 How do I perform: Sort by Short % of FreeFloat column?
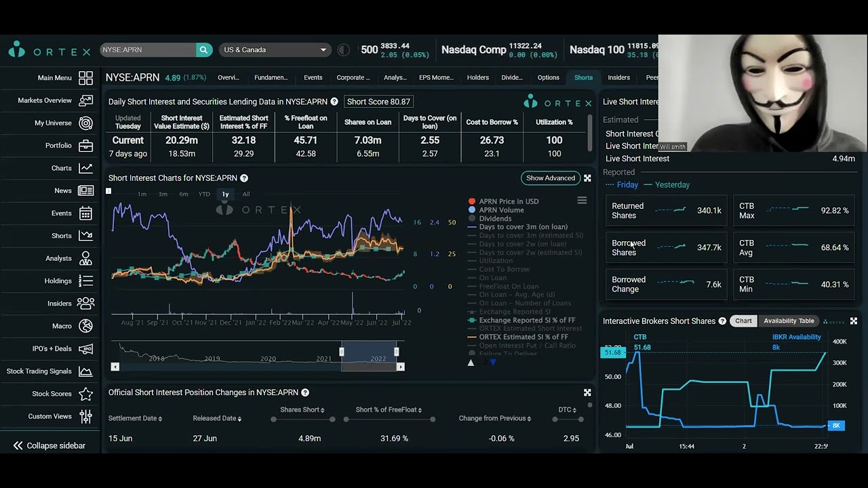(x=389, y=410)
